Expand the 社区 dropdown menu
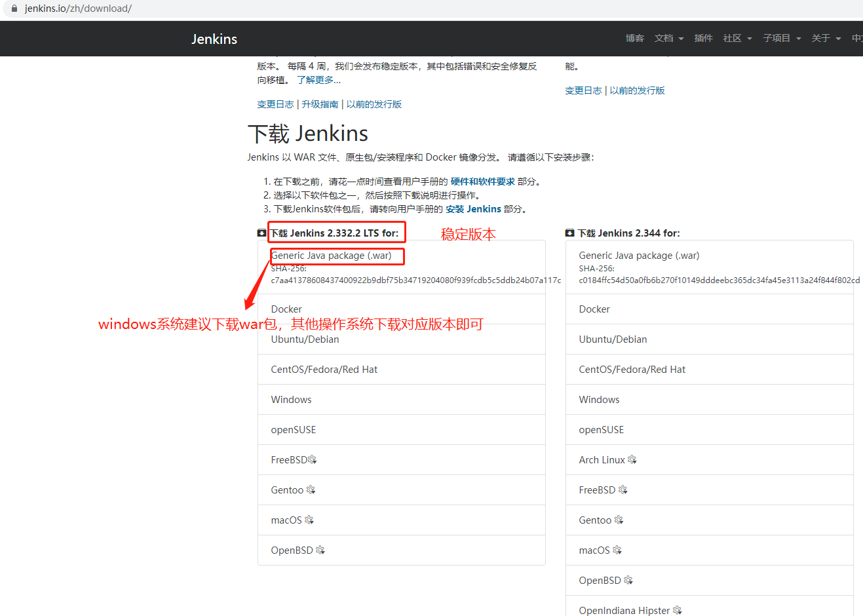Screen dimensions: 863x616 point(738,39)
